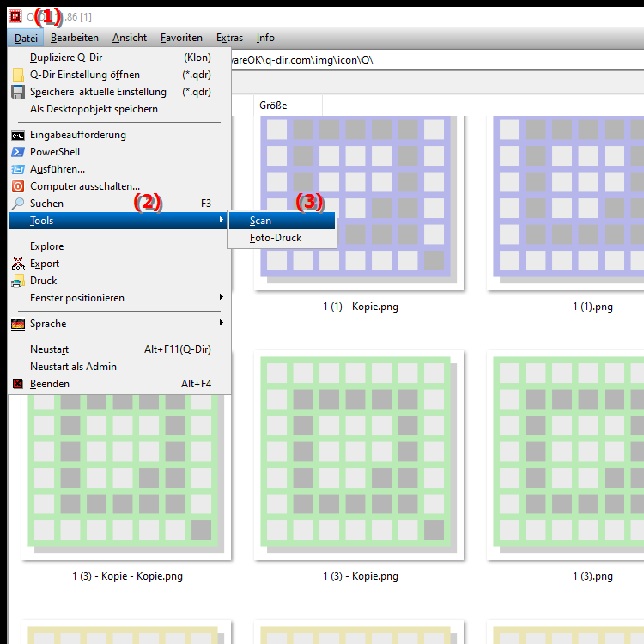Image resolution: width=644 pixels, height=644 pixels.
Task: Expand Fenster positionieren submenu
Action: coord(119,298)
